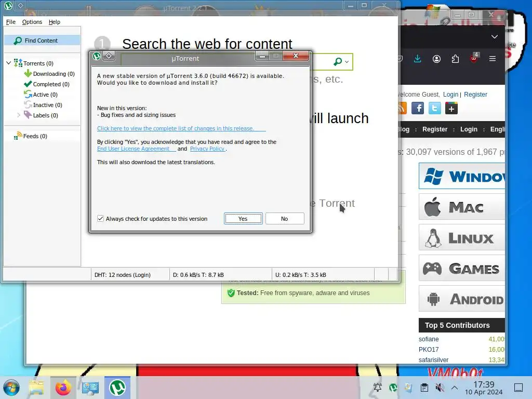Screen dimensions: 532x399
Task: Click the upload speed status U: 0.2 kB/s
Action: pos(301,275)
